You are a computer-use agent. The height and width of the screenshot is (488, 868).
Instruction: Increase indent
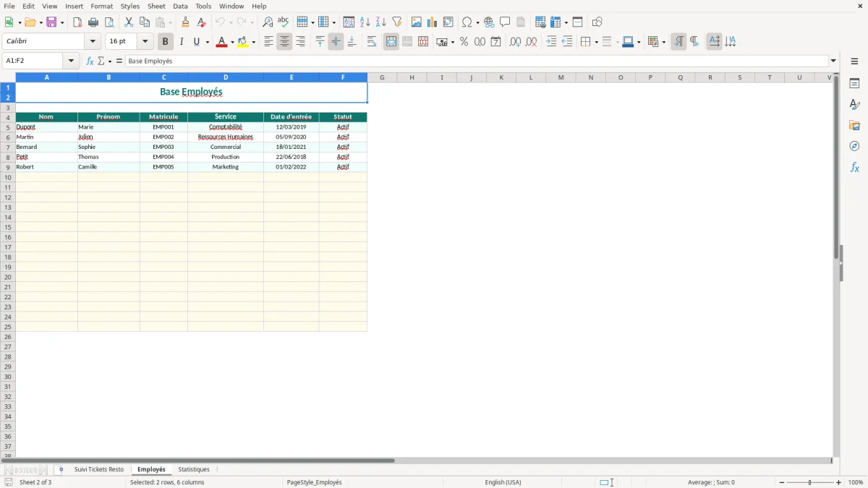tap(551, 42)
